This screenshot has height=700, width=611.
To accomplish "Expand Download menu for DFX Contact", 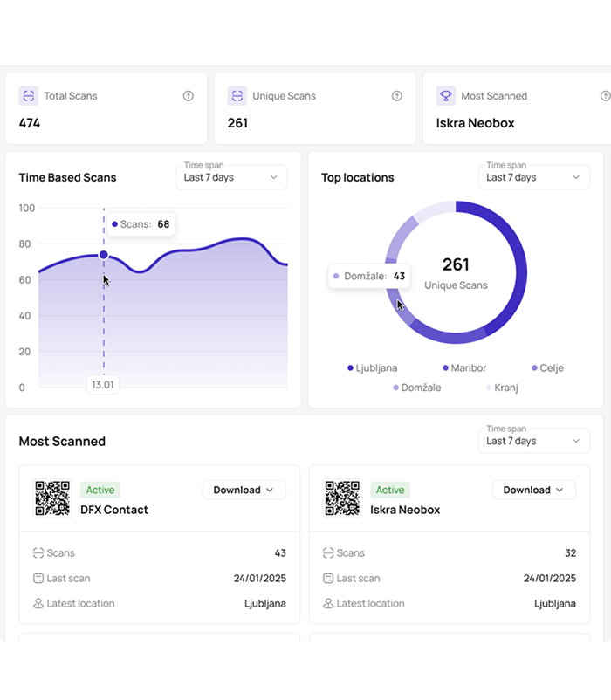I will tap(244, 490).
